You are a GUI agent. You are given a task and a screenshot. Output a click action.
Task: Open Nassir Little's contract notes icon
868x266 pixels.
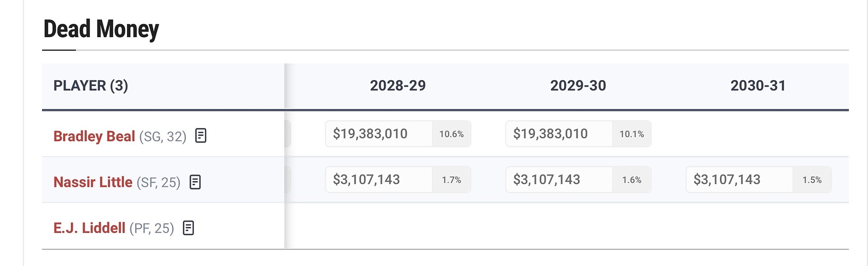coord(195,182)
